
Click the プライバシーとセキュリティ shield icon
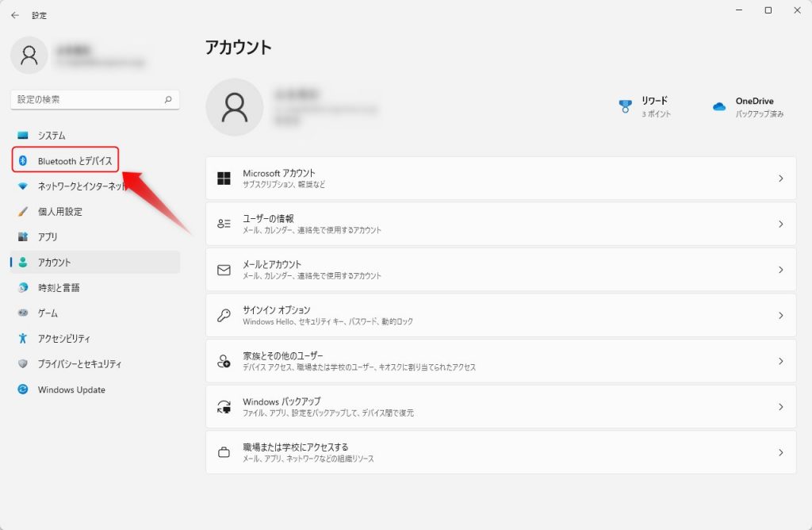pyautogui.click(x=23, y=363)
